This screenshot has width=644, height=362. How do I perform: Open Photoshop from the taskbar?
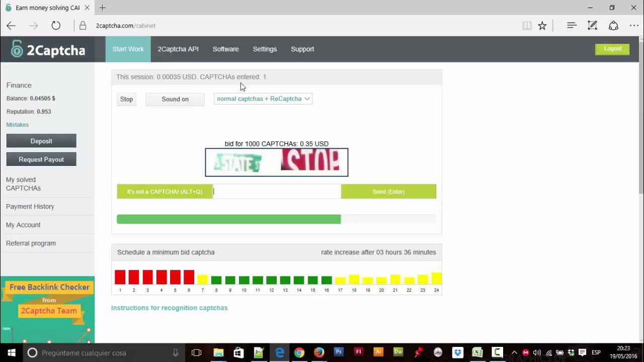click(339, 352)
